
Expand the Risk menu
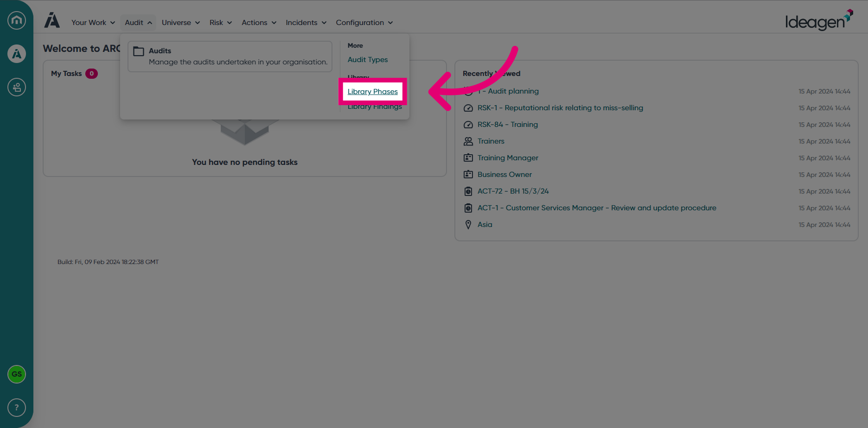[x=221, y=23]
